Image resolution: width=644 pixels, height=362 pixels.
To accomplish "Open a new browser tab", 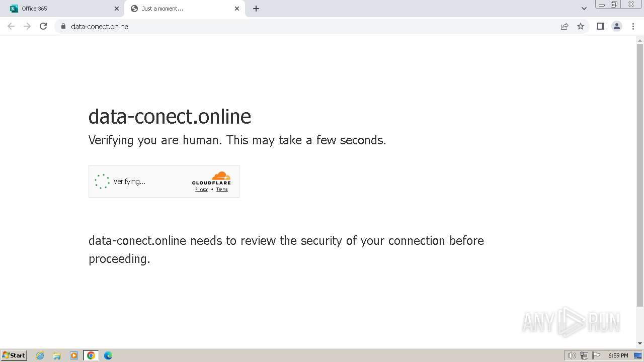I will click(256, 9).
